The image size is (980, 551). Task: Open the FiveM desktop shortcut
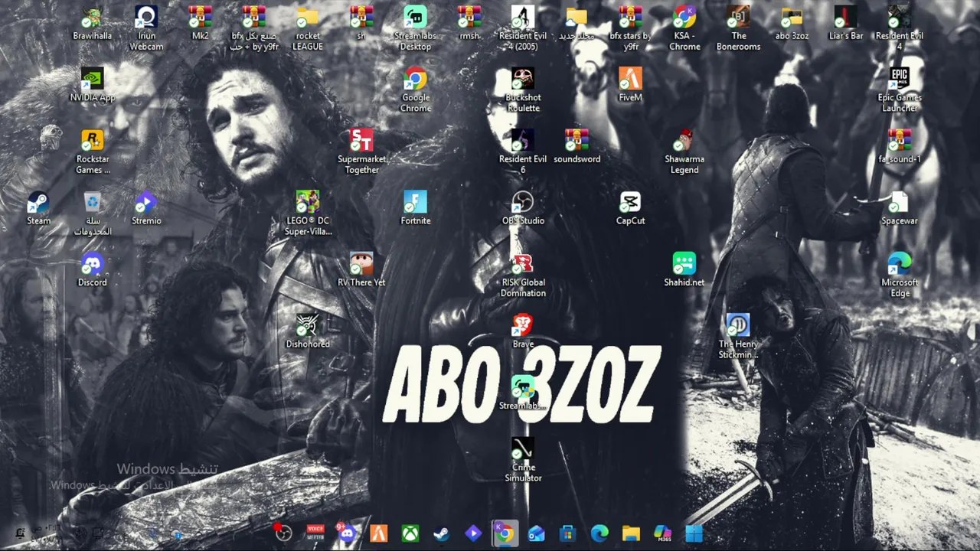[x=631, y=84]
